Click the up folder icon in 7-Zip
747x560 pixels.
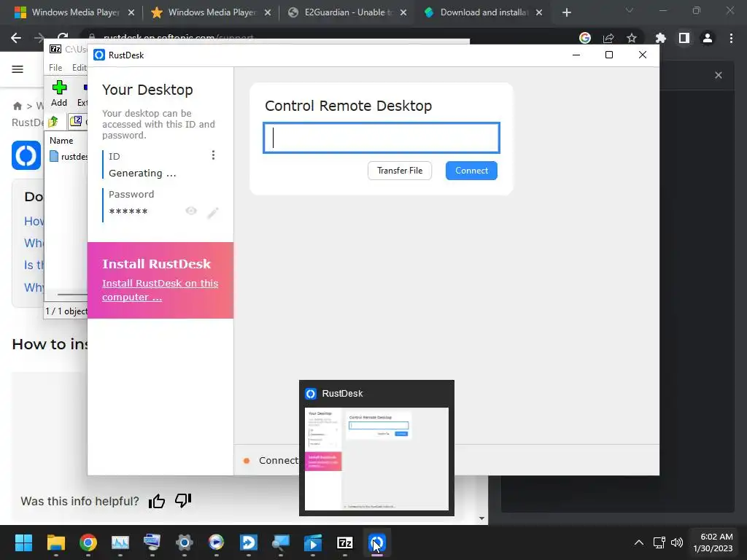click(53, 122)
